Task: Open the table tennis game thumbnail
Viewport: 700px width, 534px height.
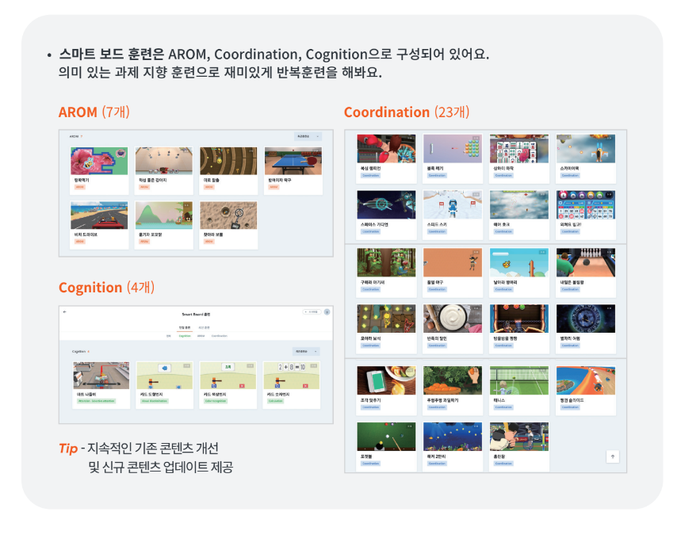Action: click(292, 160)
